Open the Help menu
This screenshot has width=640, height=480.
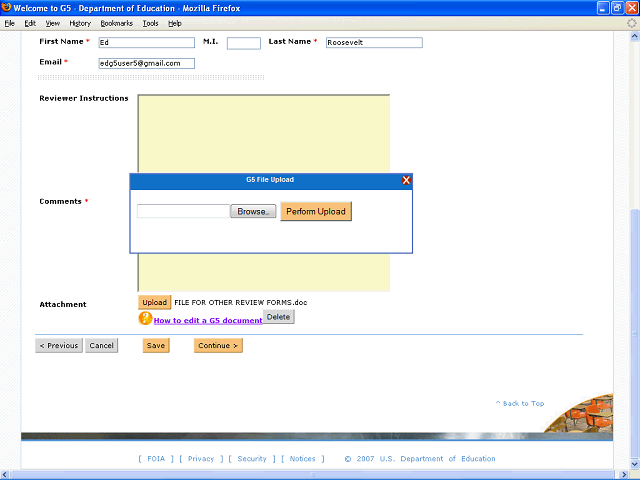click(175, 23)
